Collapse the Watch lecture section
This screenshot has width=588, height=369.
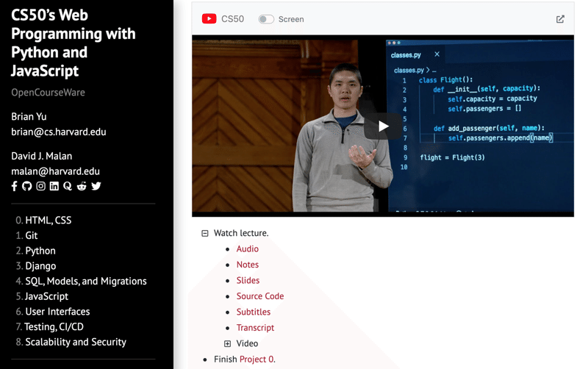[x=205, y=233]
